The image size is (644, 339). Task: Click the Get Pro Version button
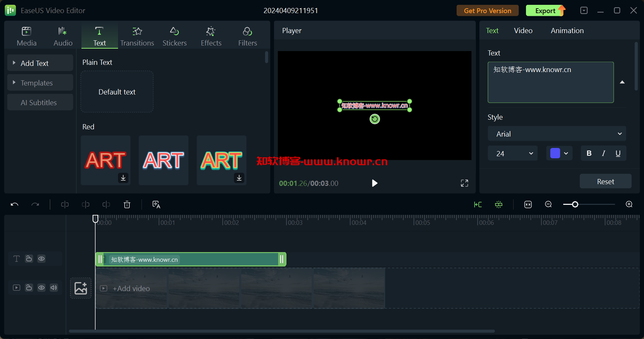[x=487, y=11]
